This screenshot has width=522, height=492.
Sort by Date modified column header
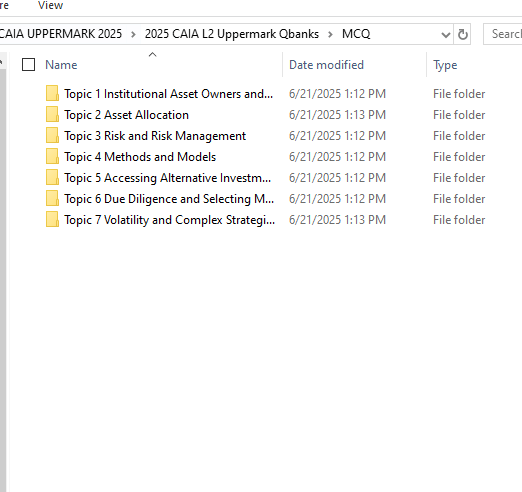click(x=326, y=65)
